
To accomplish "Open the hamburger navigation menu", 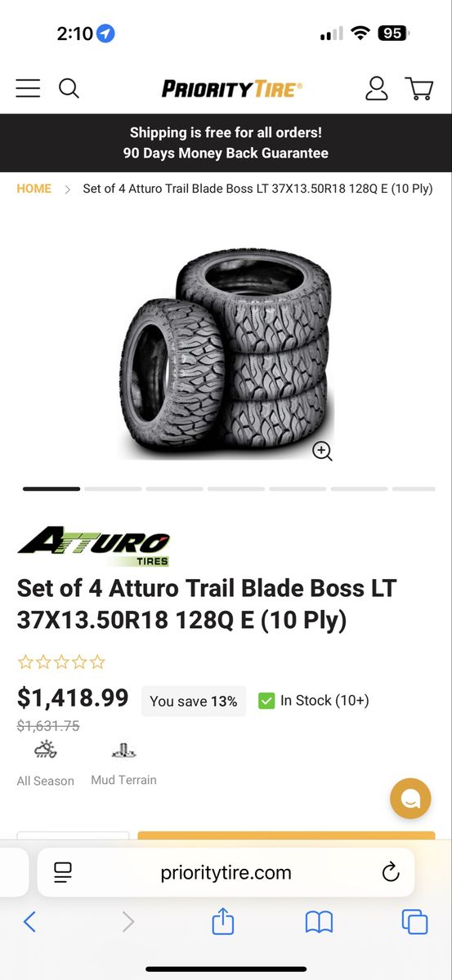I will pos(28,88).
